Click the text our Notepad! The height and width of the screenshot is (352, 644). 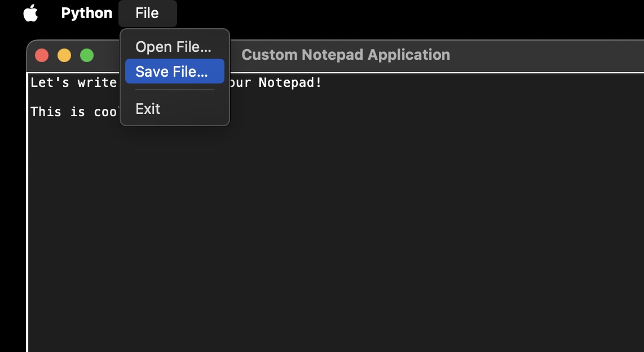pos(282,82)
